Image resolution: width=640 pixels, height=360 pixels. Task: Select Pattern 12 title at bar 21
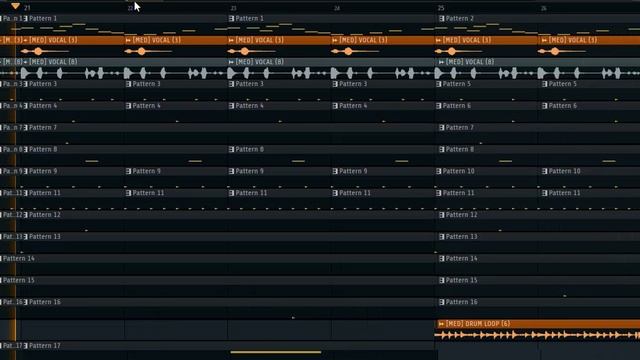click(x=45, y=215)
